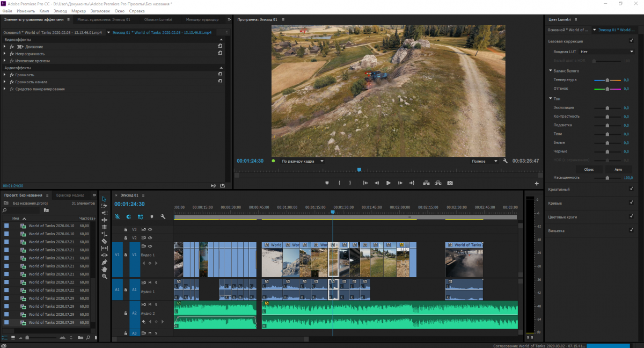Screen dimensions: 644x348
Task: Select the Zoom tool magnifier
Action: coord(105,276)
